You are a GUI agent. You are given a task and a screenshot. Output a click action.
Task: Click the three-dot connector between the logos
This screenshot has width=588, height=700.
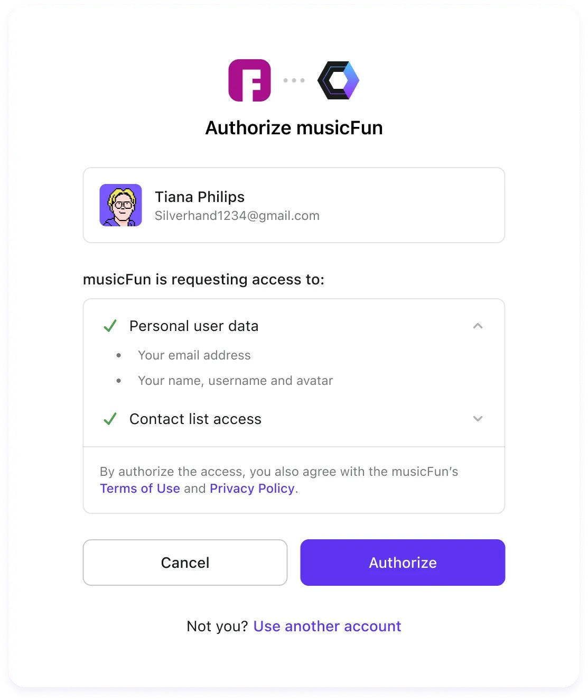coord(294,80)
